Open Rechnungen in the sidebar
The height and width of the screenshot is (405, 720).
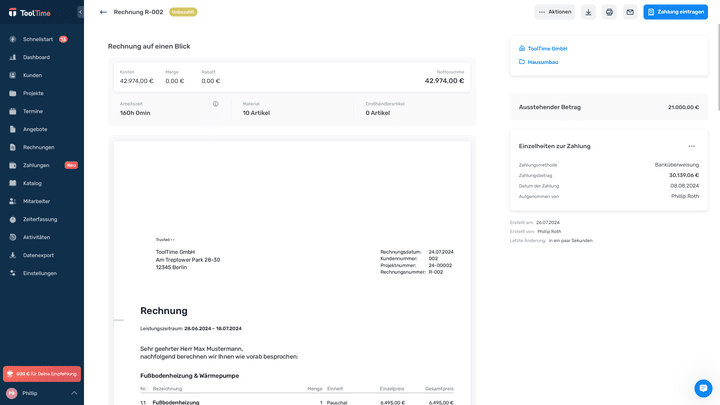click(38, 147)
